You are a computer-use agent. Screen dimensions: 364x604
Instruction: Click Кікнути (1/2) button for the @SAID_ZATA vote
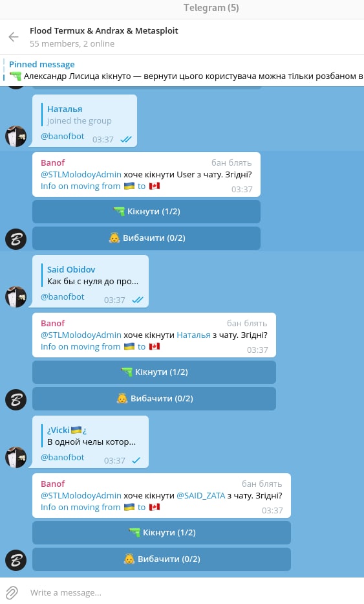click(x=162, y=533)
